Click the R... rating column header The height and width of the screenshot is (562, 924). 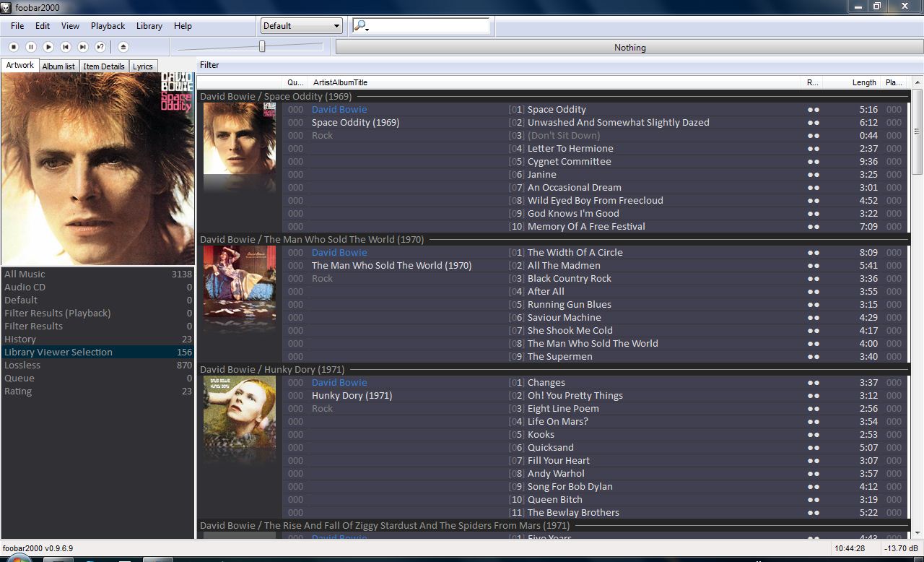coord(813,82)
